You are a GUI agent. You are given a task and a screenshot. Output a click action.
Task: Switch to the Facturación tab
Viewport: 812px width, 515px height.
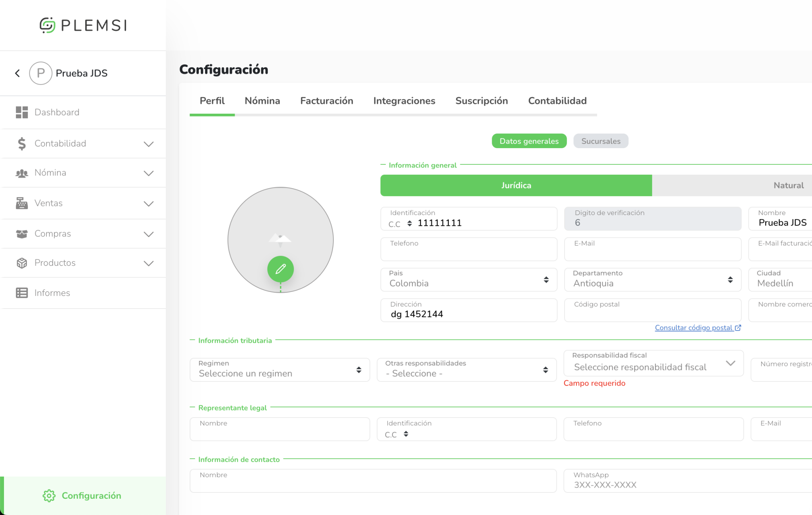326,101
